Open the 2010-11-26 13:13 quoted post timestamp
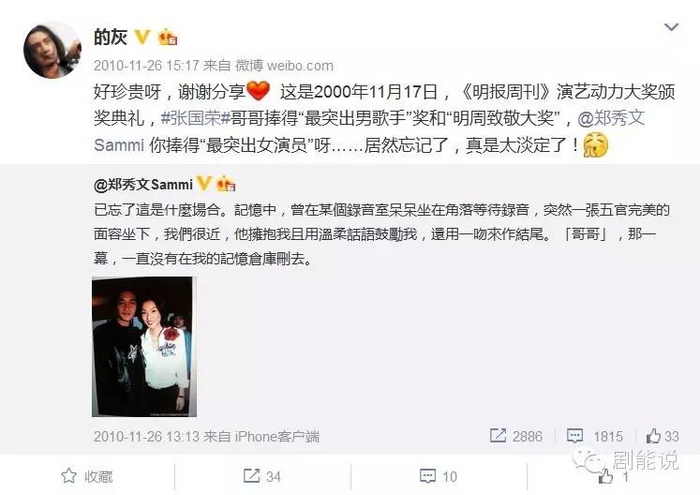Image resolution: width=700 pixels, height=495 pixels. (x=148, y=436)
